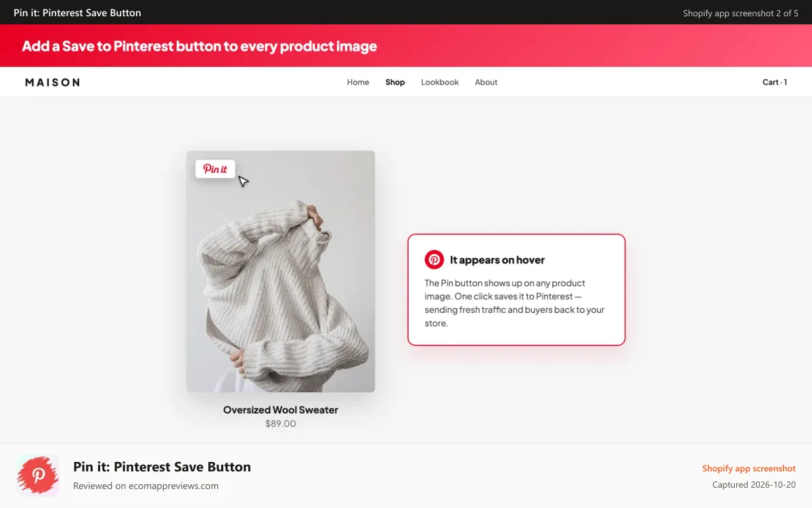Image resolution: width=812 pixels, height=508 pixels.
Task: Open the Oversized Wool Sweater product title
Action: (281, 410)
